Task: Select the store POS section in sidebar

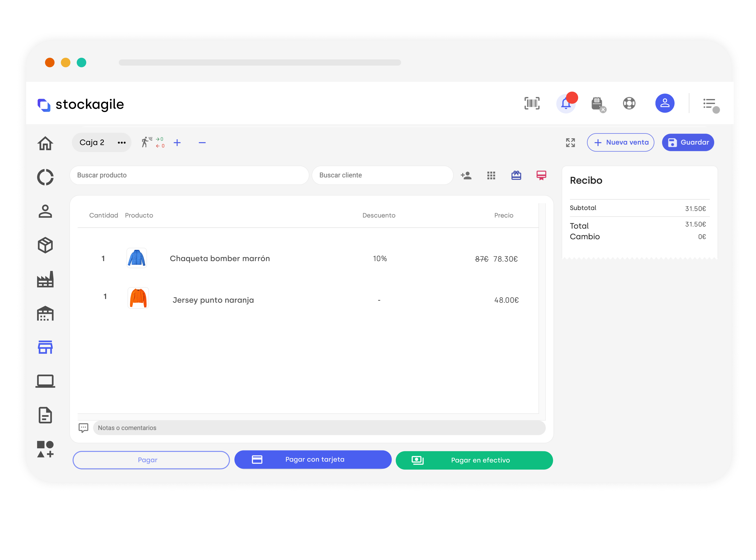Action: 45,347
